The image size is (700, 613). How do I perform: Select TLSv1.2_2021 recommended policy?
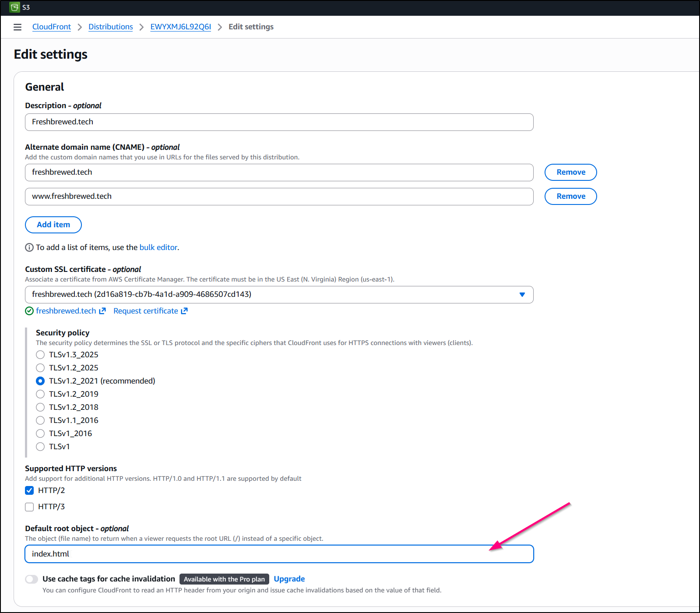point(40,381)
